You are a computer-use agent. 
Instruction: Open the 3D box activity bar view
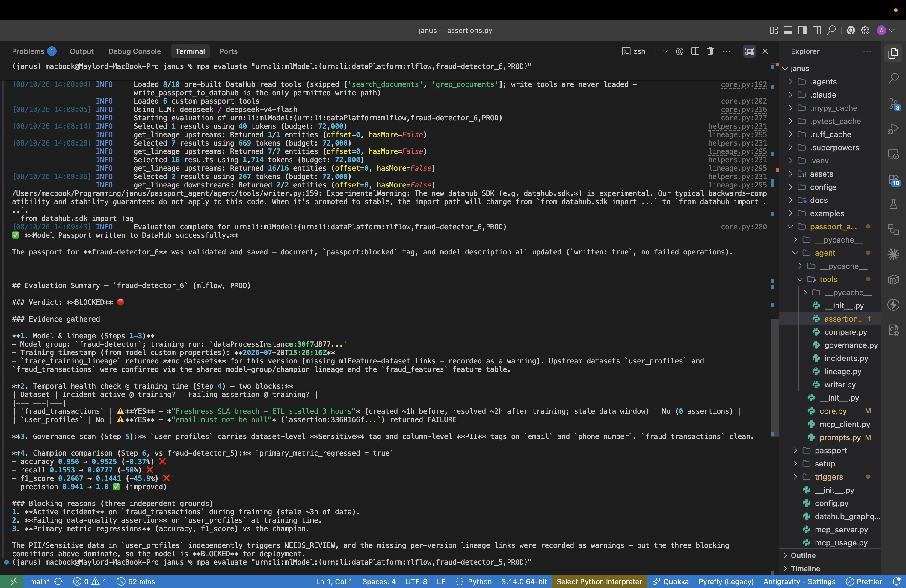(893, 280)
